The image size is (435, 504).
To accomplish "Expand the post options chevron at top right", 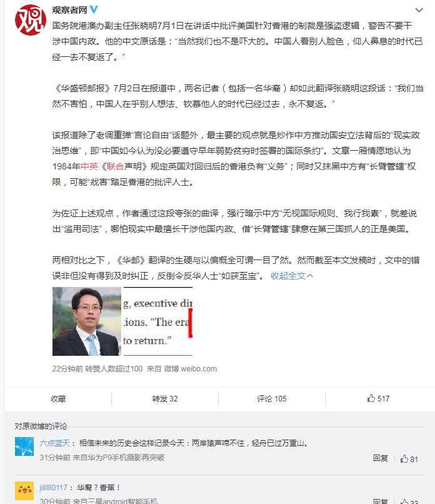I will coord(419,10).
